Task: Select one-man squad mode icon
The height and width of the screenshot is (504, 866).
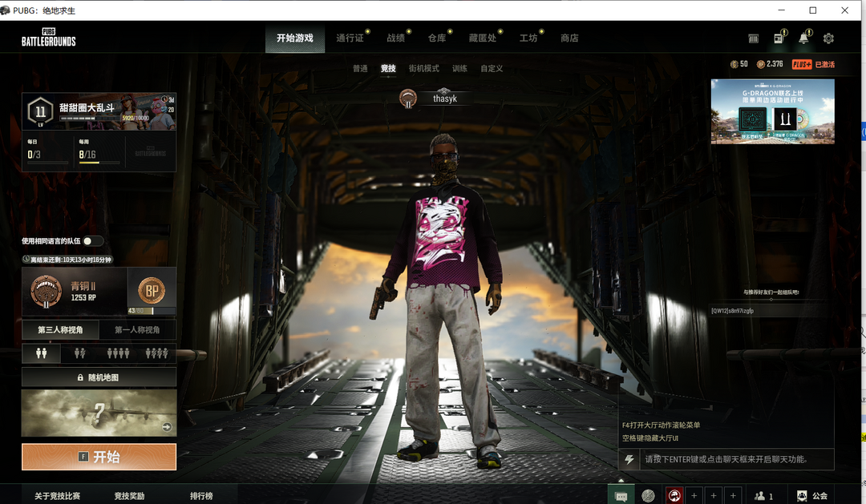Action: coord(157,353)
